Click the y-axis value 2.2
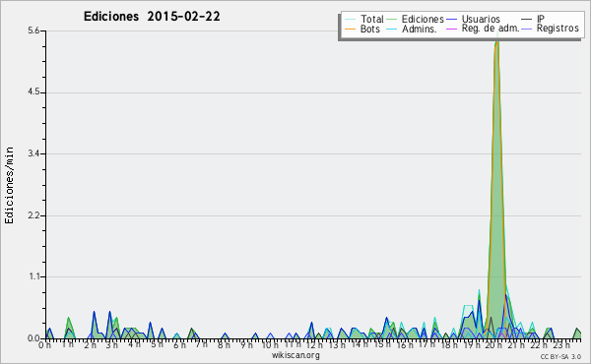 click(33, 215)
